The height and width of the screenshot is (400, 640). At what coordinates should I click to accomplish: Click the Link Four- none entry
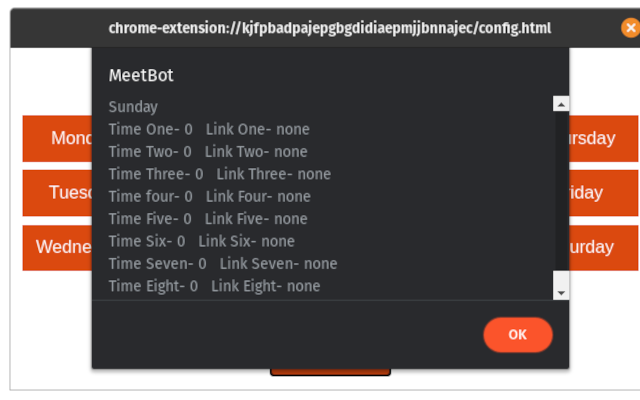pyautogui.click(x=258, y=197)
